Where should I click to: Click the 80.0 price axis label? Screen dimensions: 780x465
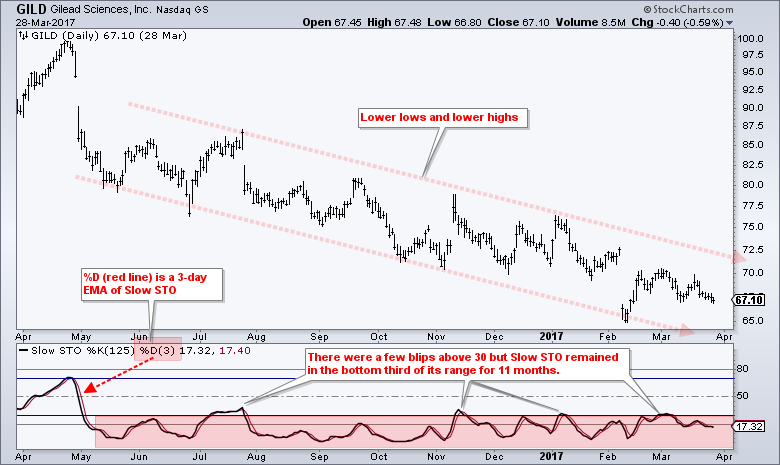753,185
